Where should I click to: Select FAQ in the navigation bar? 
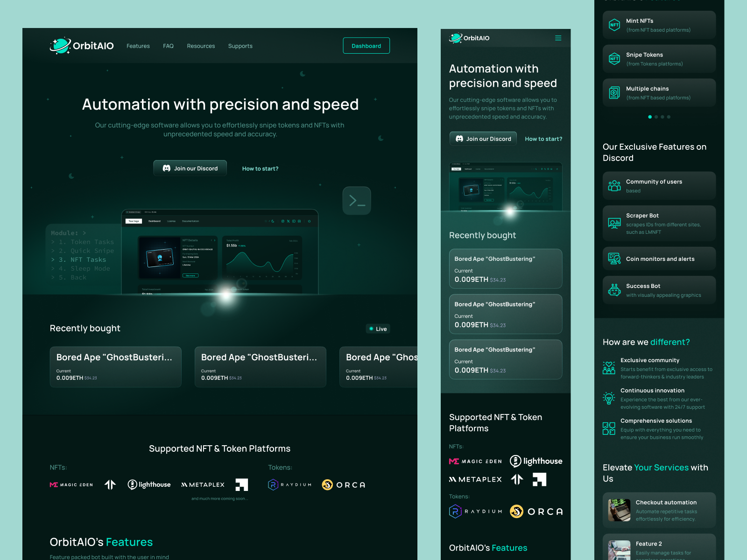(x=168, y=46)
